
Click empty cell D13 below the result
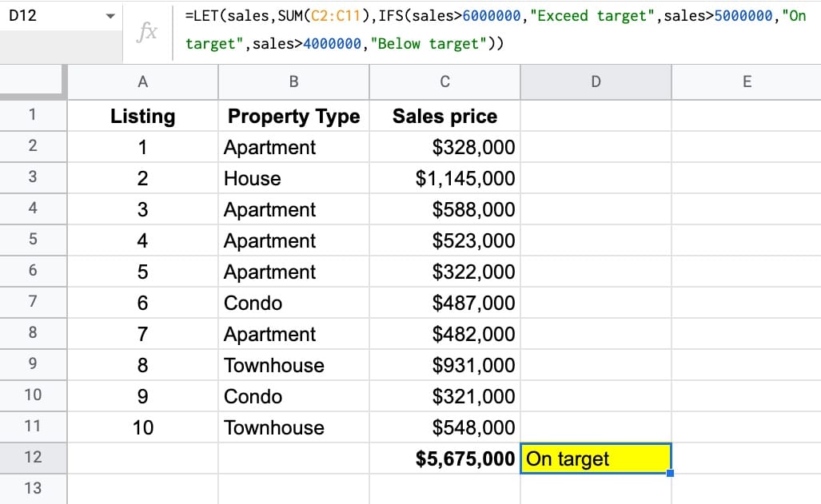tap(596, 488)
